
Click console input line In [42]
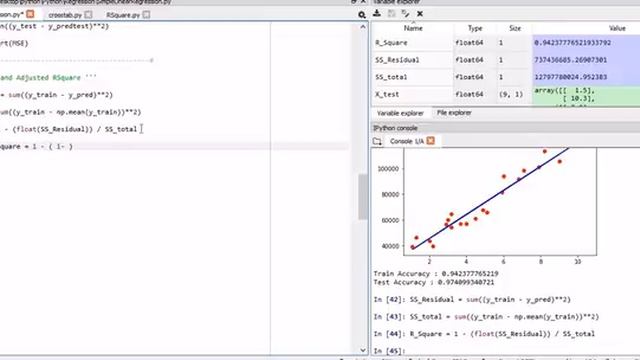coord(472,300)
